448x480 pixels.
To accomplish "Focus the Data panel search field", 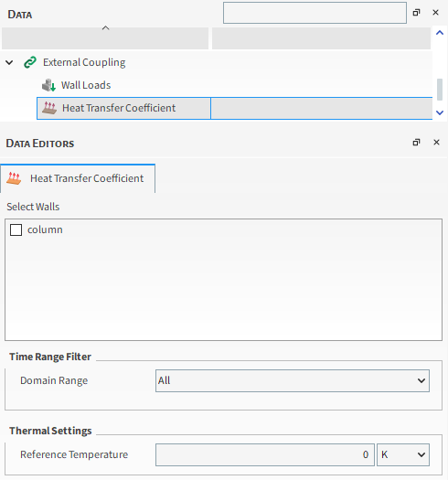I will (x=315, y=13).
